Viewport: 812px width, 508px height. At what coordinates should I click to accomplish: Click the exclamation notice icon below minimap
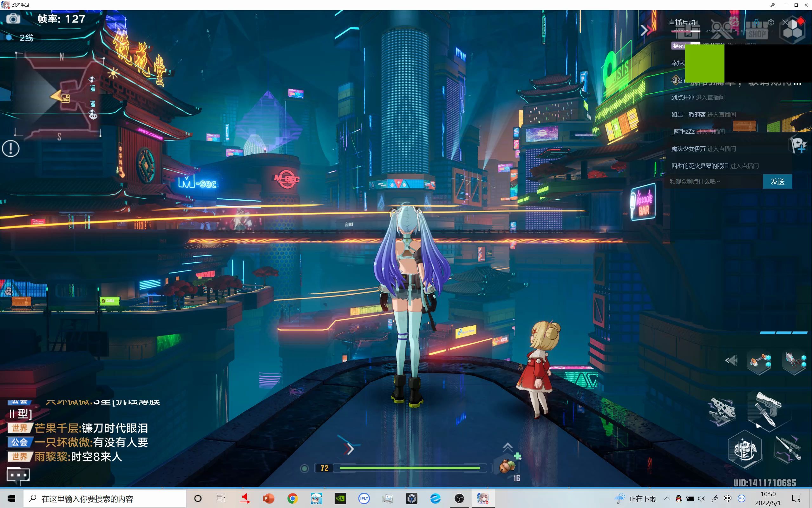pyautogui.click(x=11, y=149)
